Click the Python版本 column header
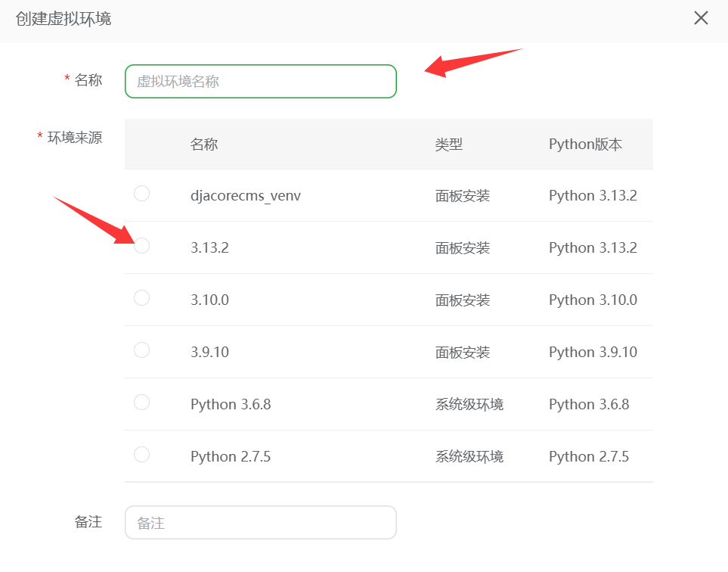Viewport: 728px width, 572px height. [585, 144]
